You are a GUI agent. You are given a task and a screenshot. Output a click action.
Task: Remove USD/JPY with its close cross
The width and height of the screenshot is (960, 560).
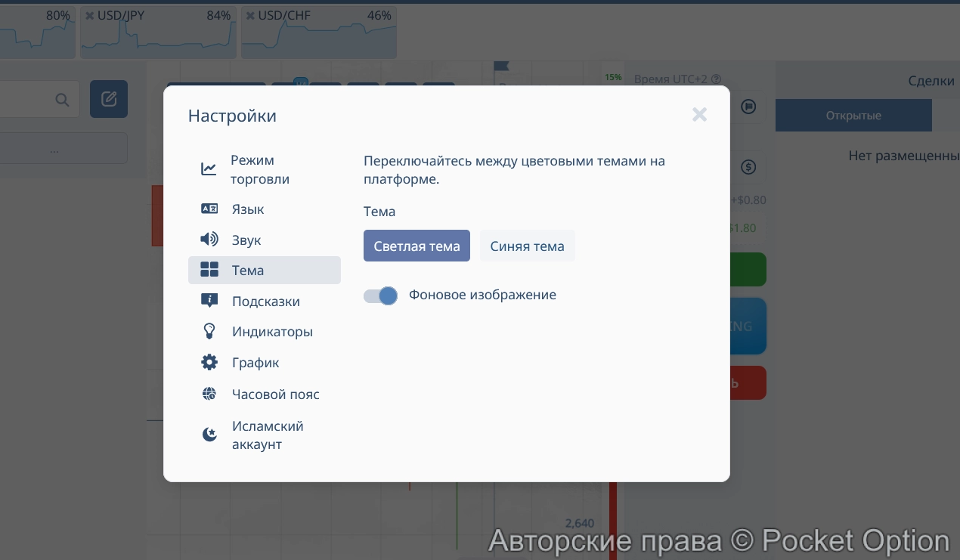(89, 14)
